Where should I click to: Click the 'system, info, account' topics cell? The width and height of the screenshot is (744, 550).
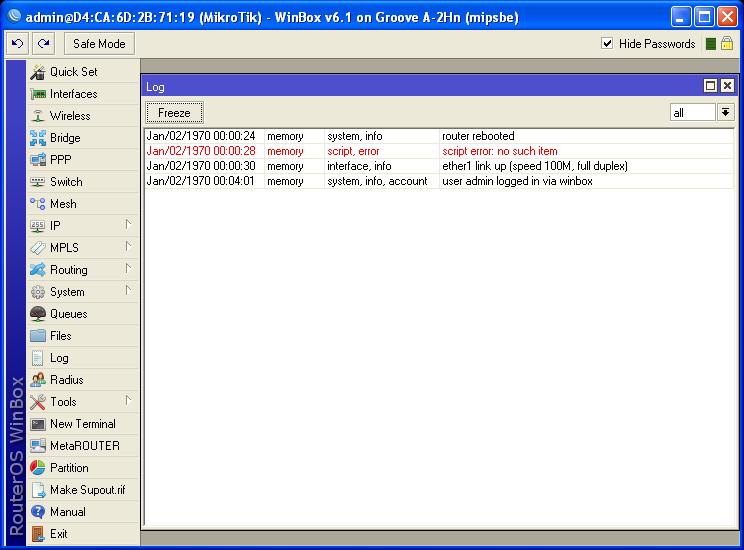click(x=377, y=181)
